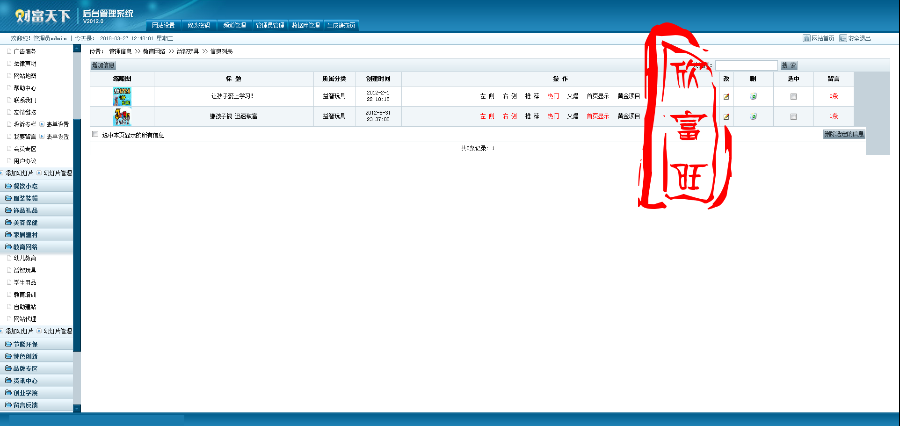
Task: Open the 益智玩具 item in the sidebar
Action: (x=25, y=270)
